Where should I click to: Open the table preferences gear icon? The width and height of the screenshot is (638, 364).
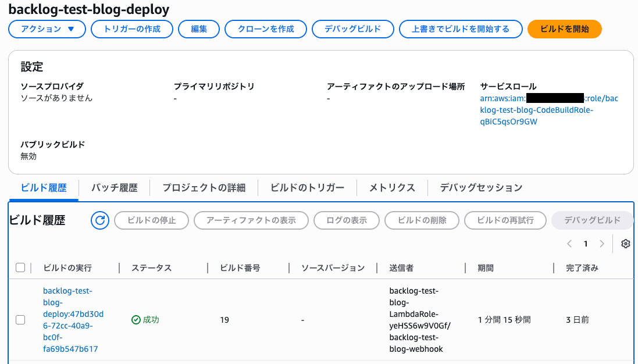pyautogui.click(x=625, y=244)
